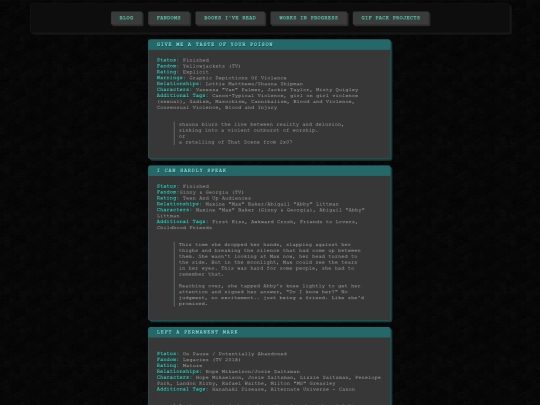Open the Blog page

126,18
